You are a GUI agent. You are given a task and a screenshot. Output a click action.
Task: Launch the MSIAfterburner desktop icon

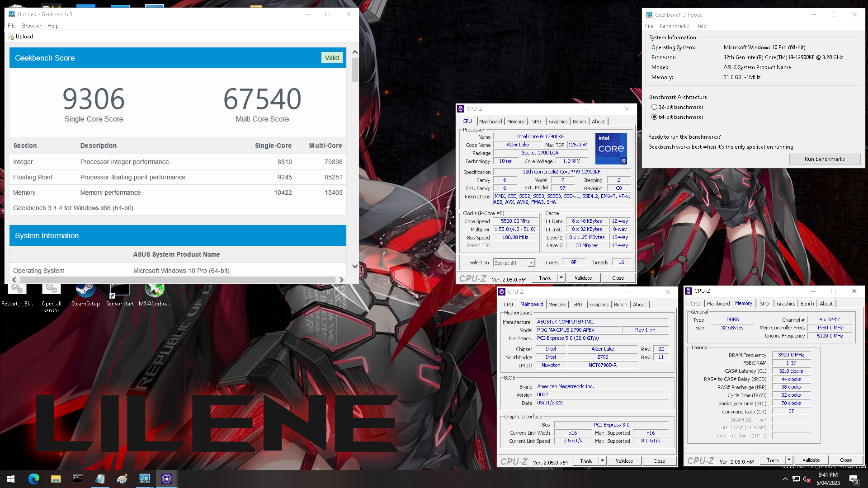click(x=154, y=295)
